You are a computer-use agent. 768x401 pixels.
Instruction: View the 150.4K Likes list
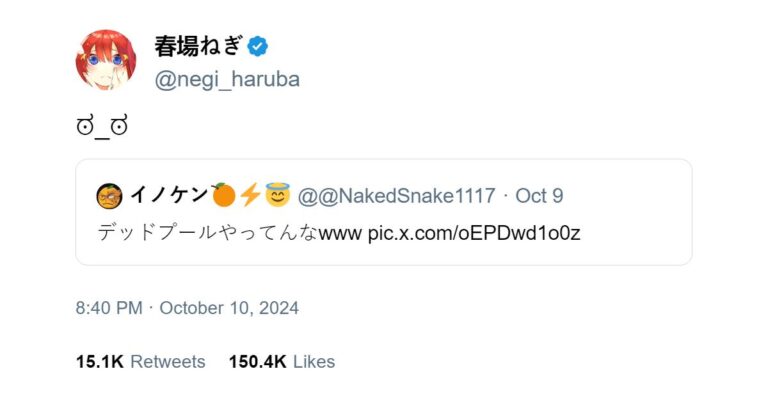(x=282, y=362)
